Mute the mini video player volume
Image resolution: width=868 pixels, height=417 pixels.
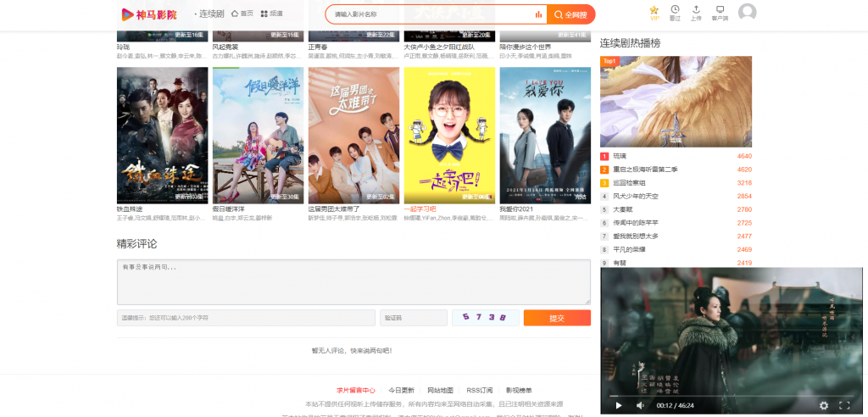tap(641, 405)
